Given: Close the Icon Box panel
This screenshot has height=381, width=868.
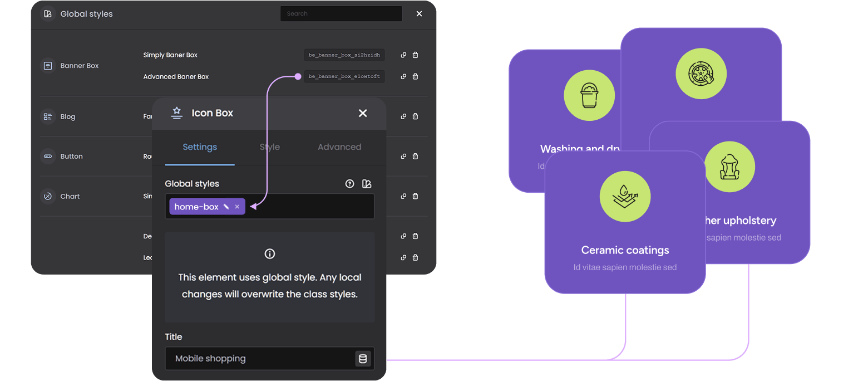Looking at the screenshot, I should (x=363, y=113).
